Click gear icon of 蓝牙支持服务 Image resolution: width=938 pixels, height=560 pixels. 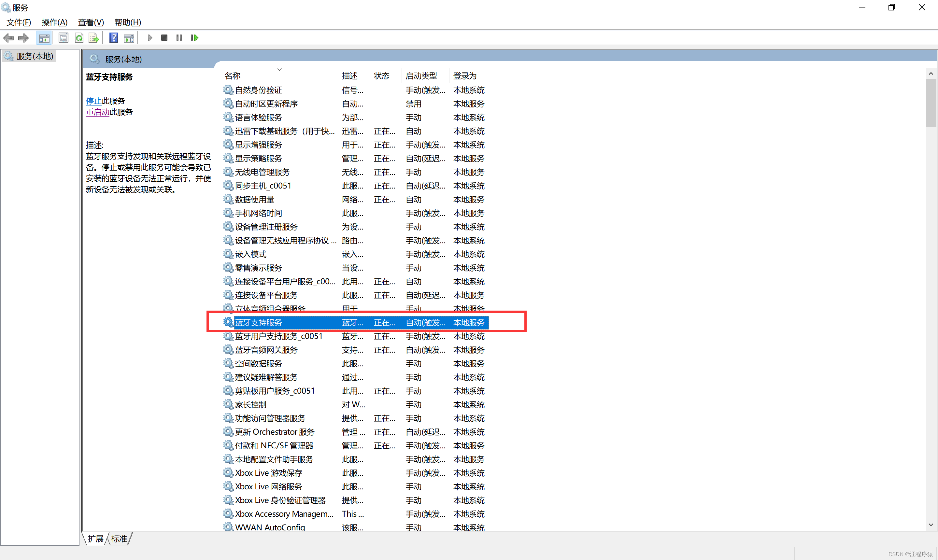tap(228, 322)
